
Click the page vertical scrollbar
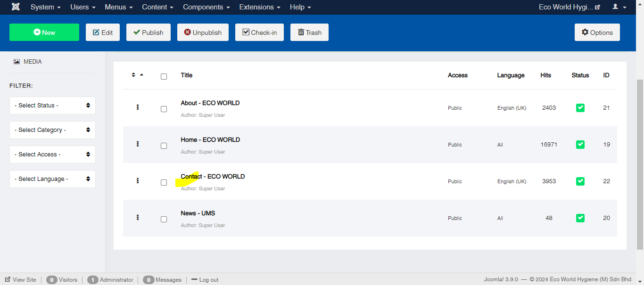tap(640, 164)
